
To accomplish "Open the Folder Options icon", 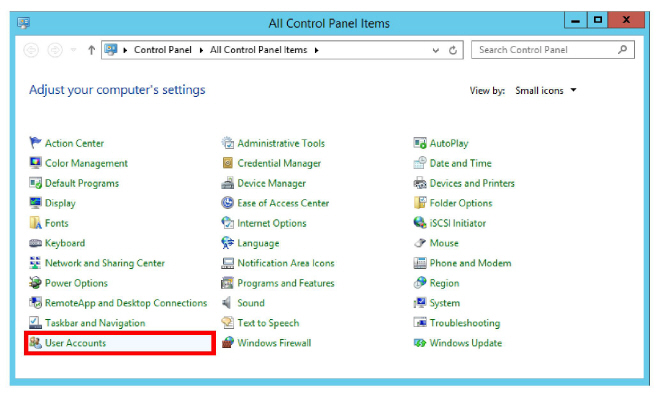I will pyautogui.click(x=420, y=202).
